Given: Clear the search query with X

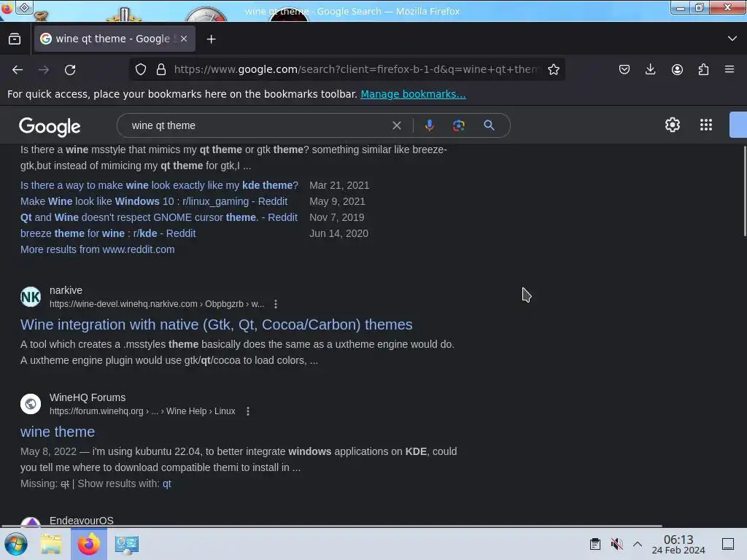Looking at the screenshot, I should point(396,125).
